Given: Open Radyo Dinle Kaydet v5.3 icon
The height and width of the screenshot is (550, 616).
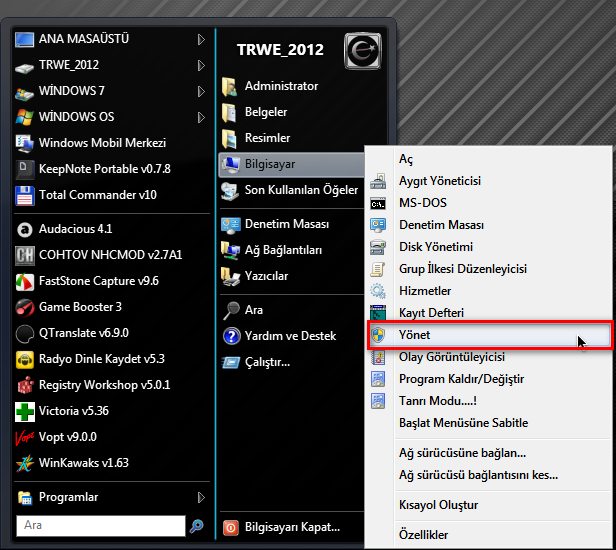Looking at the screenshot, I should [24, 359].
